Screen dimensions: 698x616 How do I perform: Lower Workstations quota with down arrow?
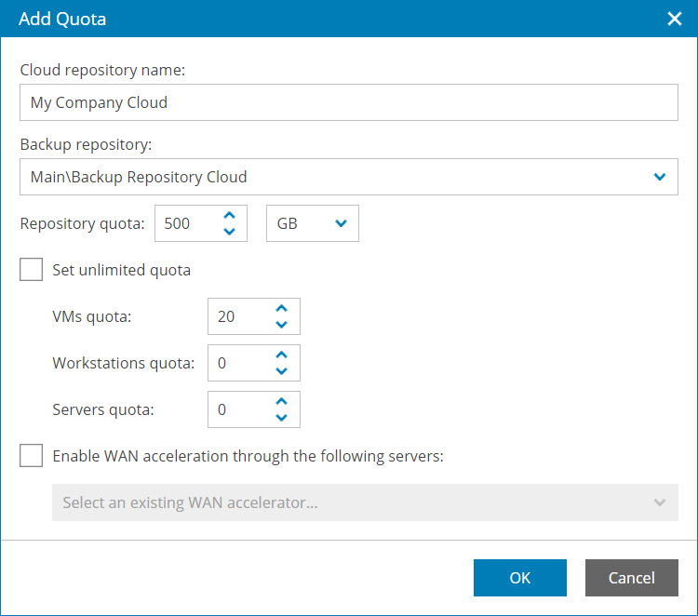[x=281, y=371]
